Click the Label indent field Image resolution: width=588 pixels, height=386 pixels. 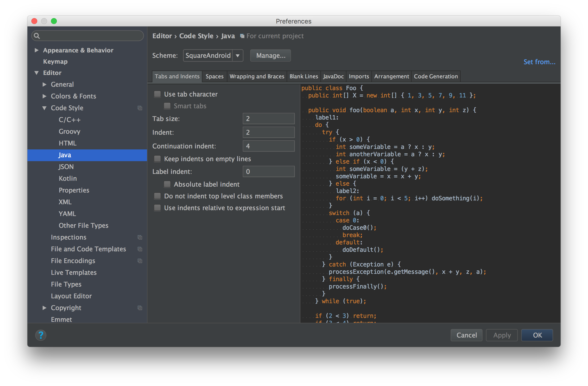[x=269, y=172]
